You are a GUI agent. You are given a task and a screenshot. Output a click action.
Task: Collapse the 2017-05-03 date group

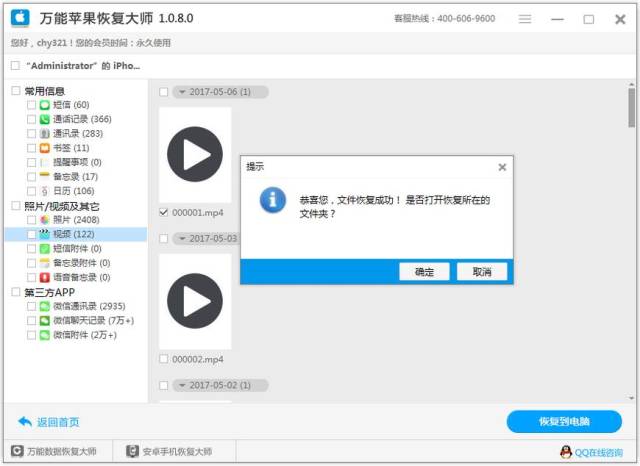pyautogui.click(x=182, y=238)
